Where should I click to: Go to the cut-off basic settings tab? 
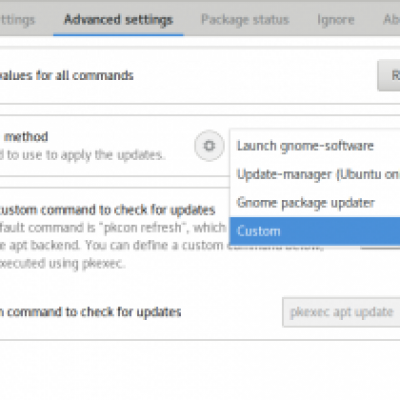click(x=17, y=20)
